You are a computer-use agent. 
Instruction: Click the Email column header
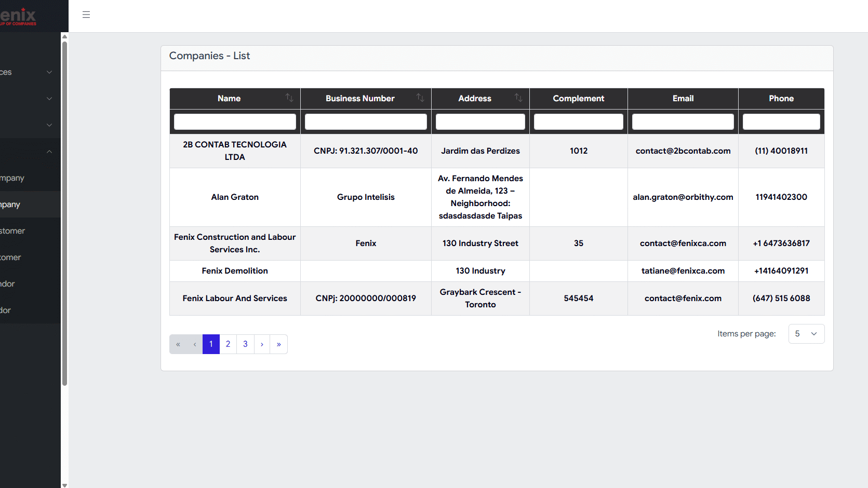click(x=683, y=99)
